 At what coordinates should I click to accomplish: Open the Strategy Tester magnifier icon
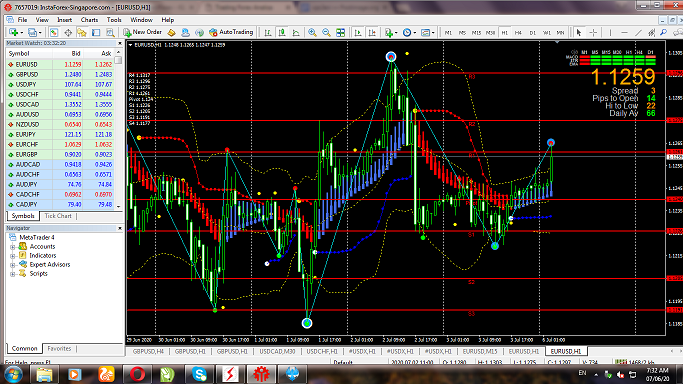[110, 33]
